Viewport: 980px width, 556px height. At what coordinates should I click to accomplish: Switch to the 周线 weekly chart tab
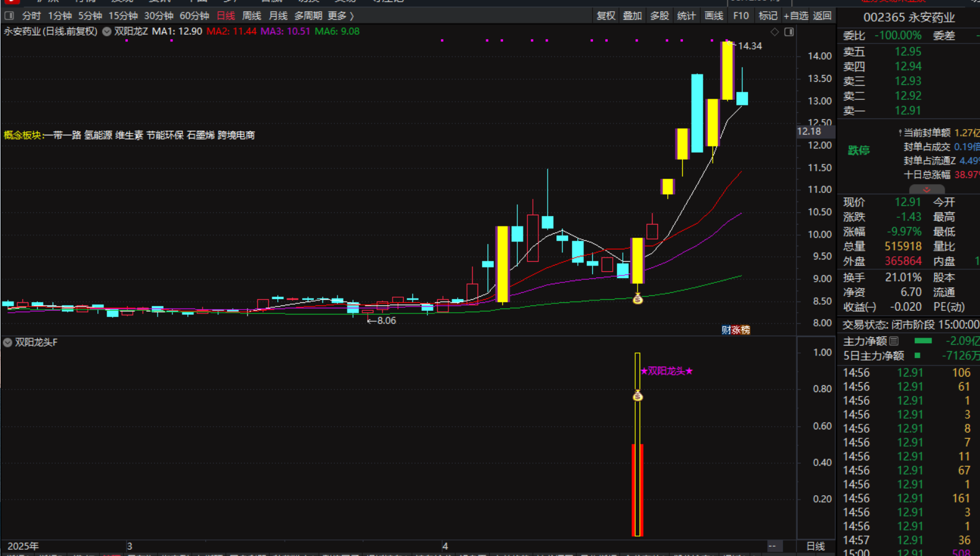click(x=251, y=16)
